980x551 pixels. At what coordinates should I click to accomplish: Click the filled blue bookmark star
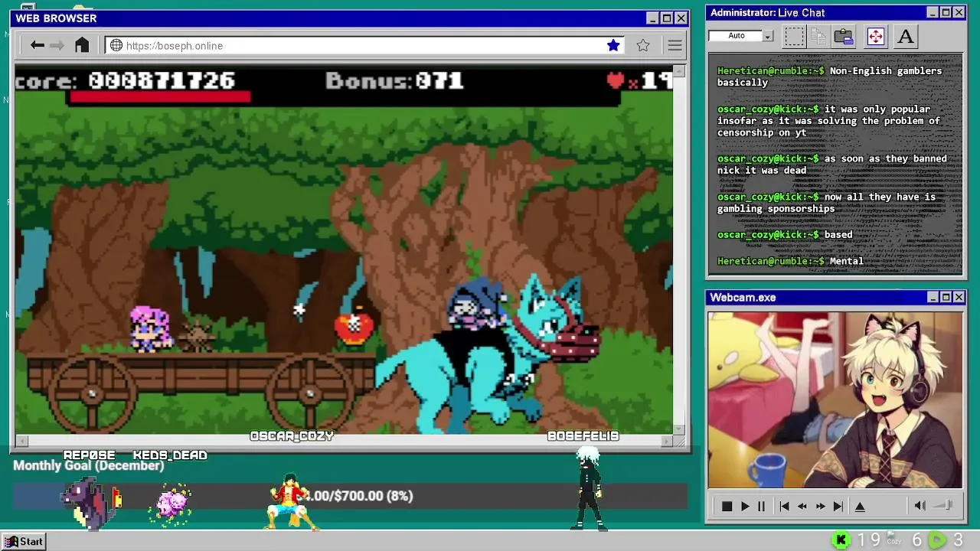(x=613, y=45)
